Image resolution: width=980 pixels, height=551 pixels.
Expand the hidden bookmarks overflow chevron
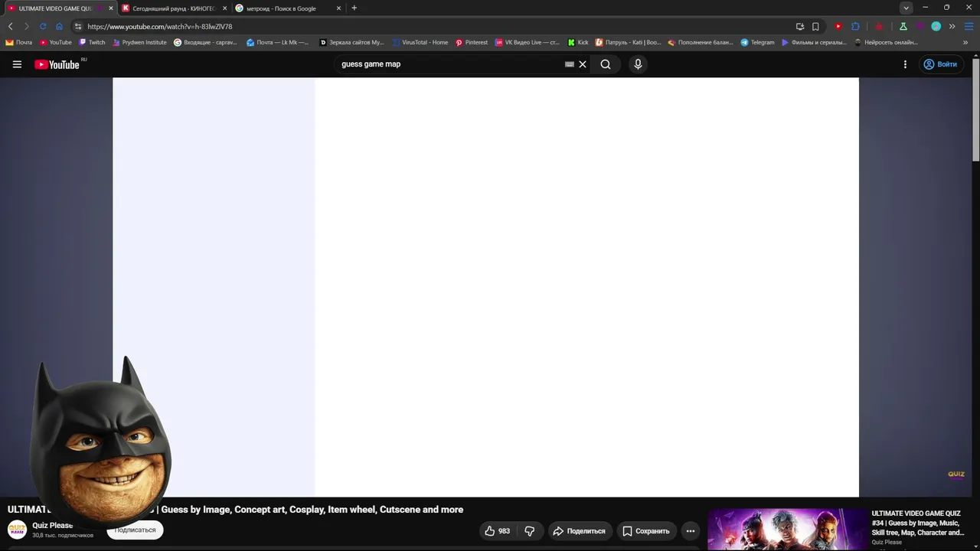pyautogui.click(x=965, y=43)
